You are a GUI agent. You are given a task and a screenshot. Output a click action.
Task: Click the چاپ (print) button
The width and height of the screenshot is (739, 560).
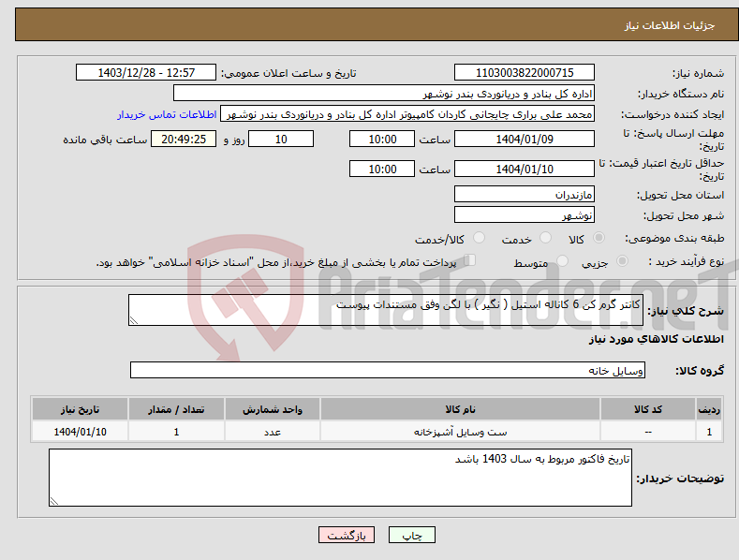click(411, 535)
